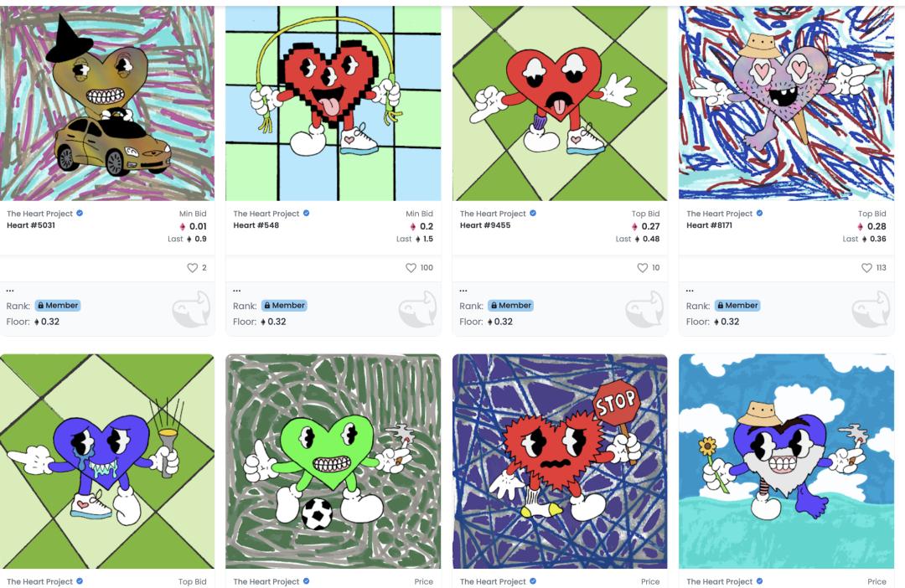Click whale icon on Heart #8171 card
The width and height of the screenshot is (905, 588).
(871, 310)
